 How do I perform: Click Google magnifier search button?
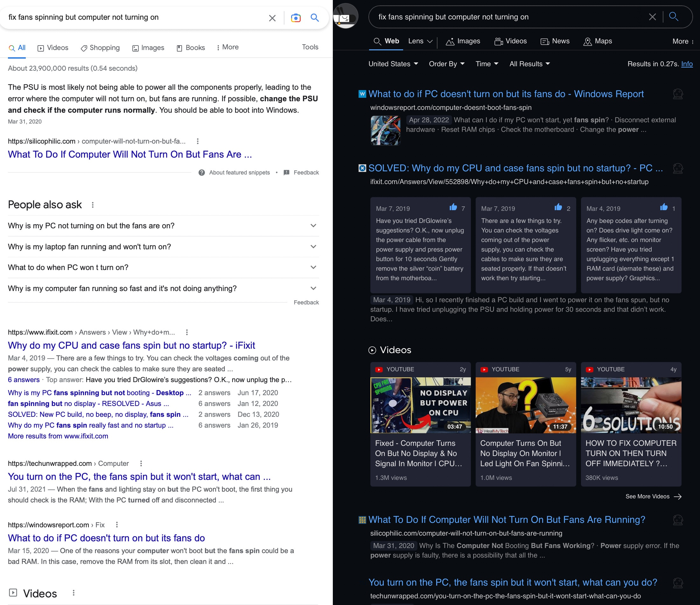(315, 18)
